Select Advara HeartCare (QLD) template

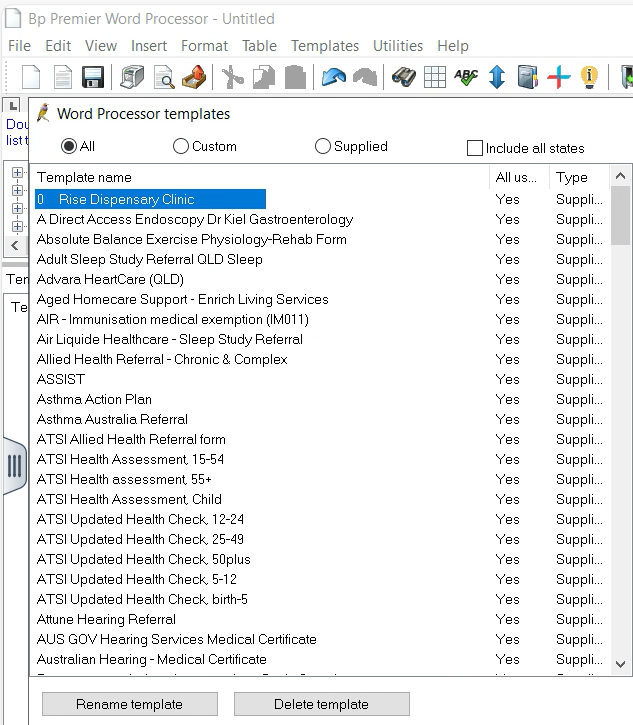[x=110, y=279]
